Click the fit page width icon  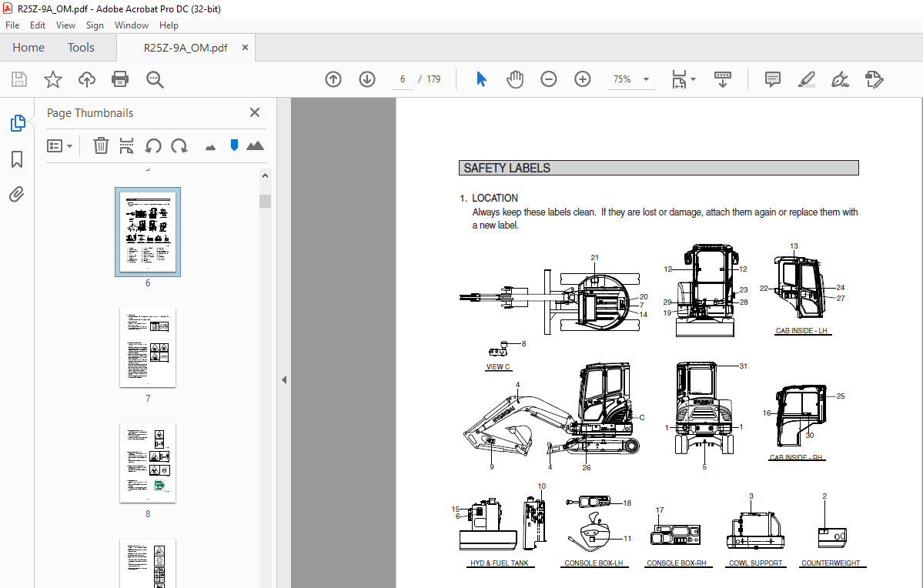click(x=679, y=79)
